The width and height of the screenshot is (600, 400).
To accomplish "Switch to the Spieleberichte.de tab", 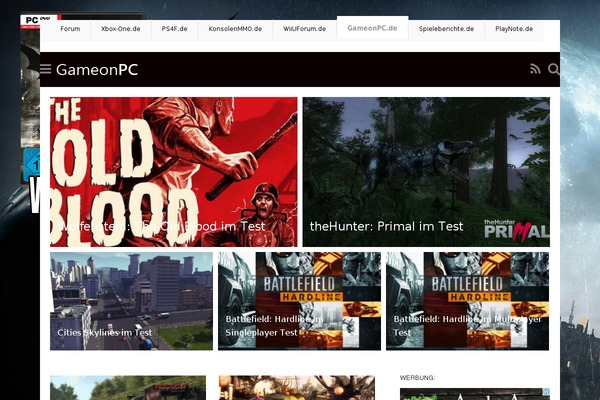I will tap(446, 29).
